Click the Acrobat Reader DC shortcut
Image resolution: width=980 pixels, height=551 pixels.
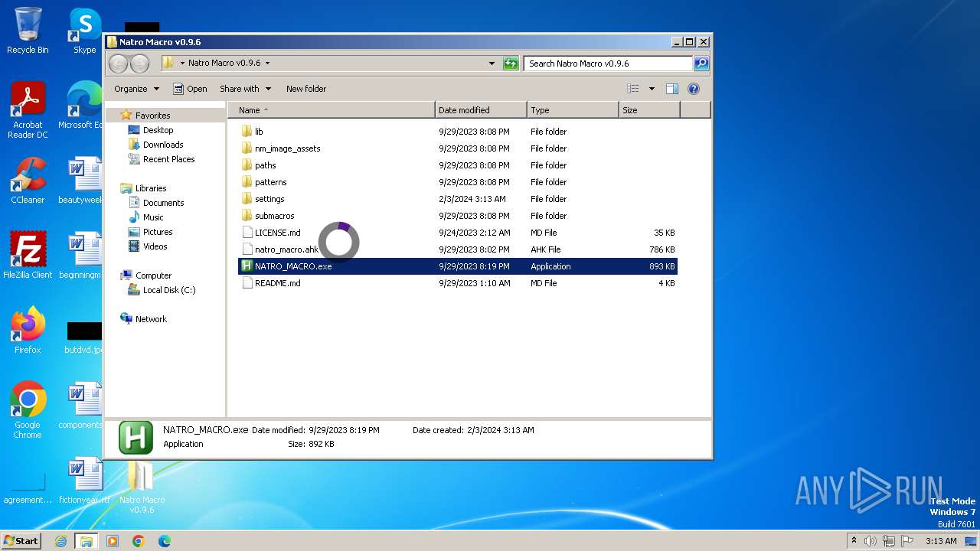pos(28,110)
